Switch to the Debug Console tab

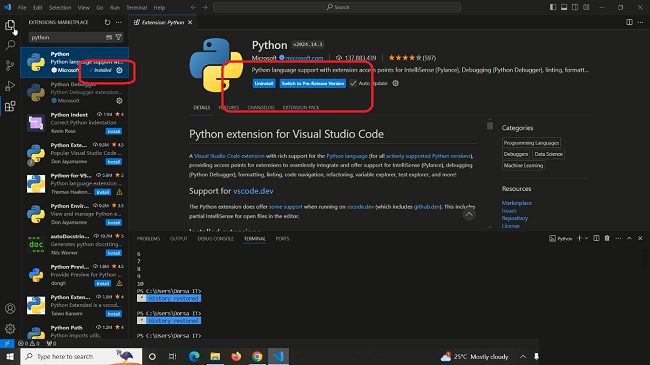pos(216,238)
